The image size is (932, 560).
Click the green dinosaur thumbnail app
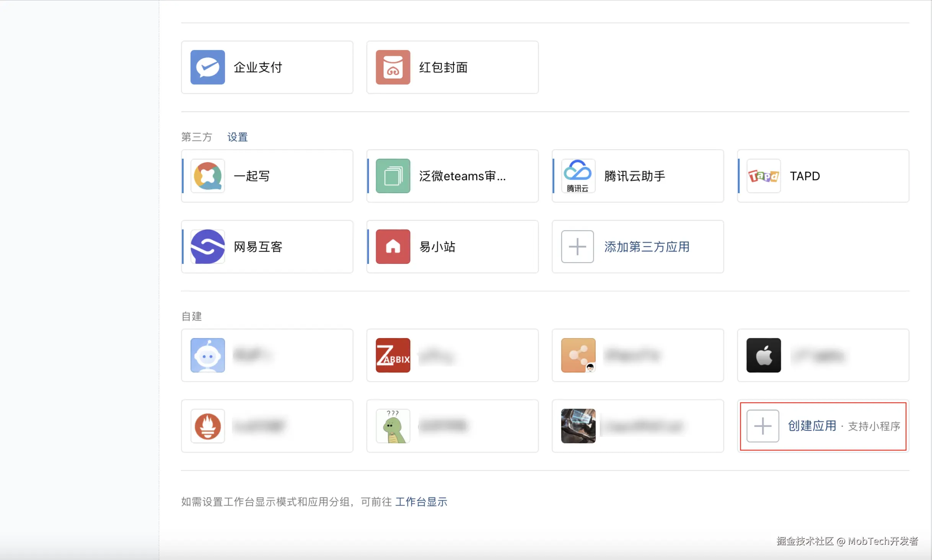click(x=393, y=426)
